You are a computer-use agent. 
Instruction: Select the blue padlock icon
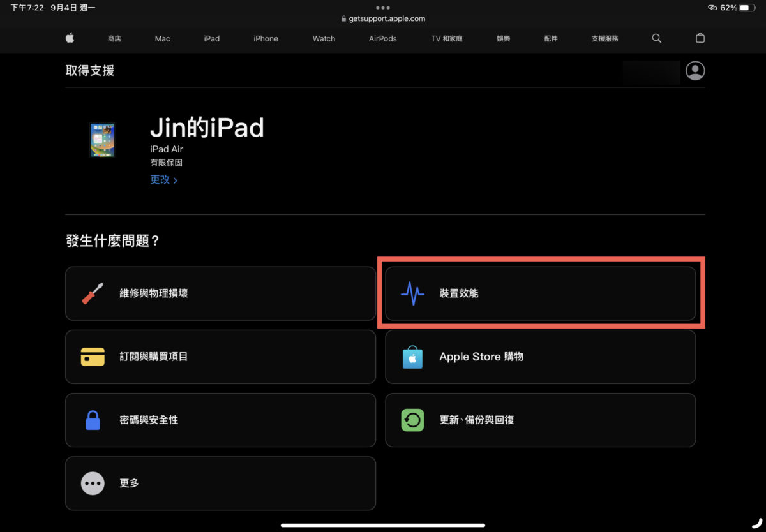point(93,420)
